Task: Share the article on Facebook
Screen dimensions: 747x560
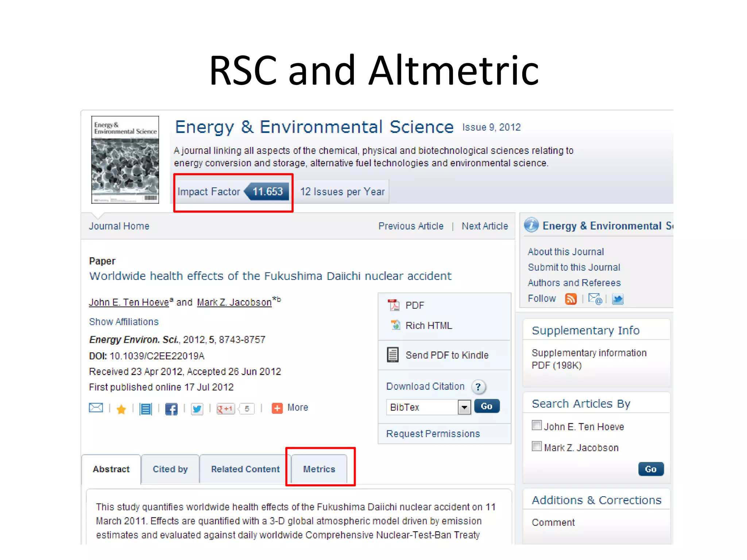Action: click(171, 409)
